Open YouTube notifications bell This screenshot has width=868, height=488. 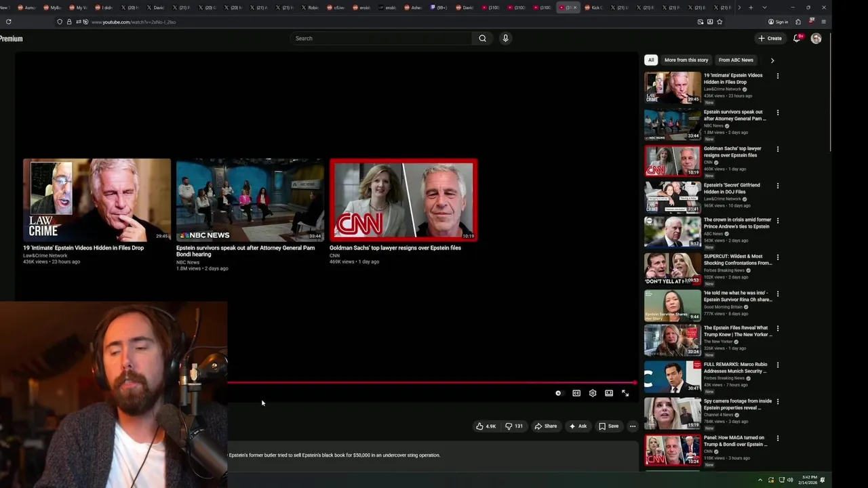(x=797, y=39)
